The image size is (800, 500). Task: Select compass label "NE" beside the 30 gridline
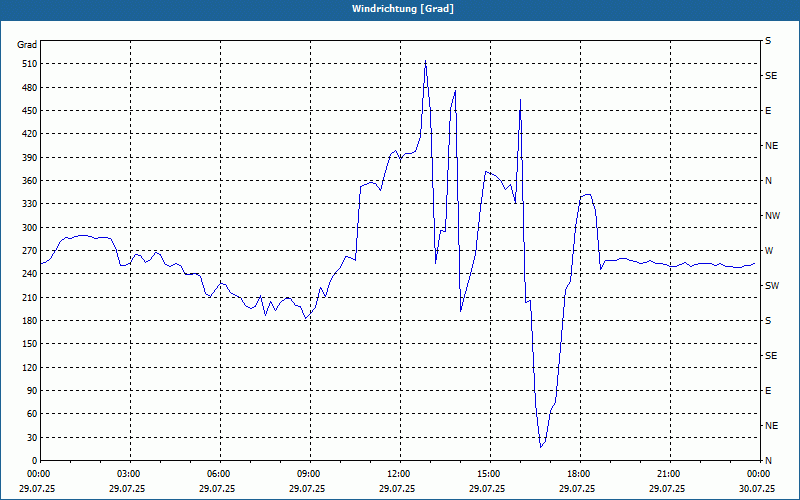pyautogui.click(x=771, y=426)
